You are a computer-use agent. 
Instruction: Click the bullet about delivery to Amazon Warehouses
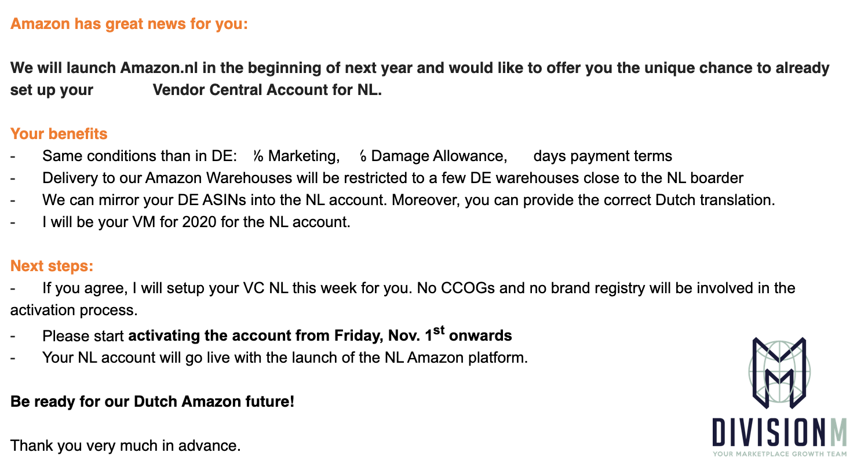pos(393,178)
